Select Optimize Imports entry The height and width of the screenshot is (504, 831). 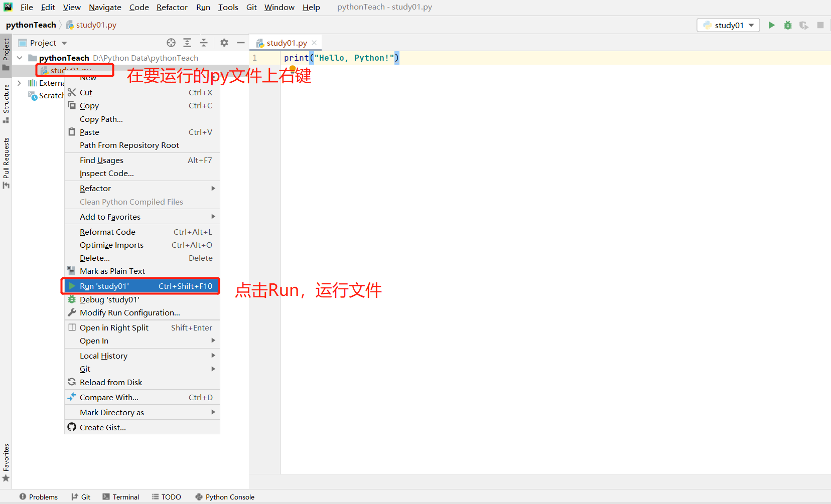(x=143, y=245)
